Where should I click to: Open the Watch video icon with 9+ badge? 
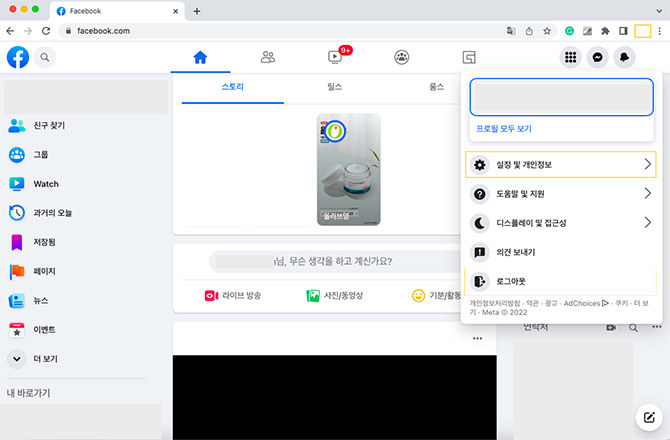pos(335,57)
